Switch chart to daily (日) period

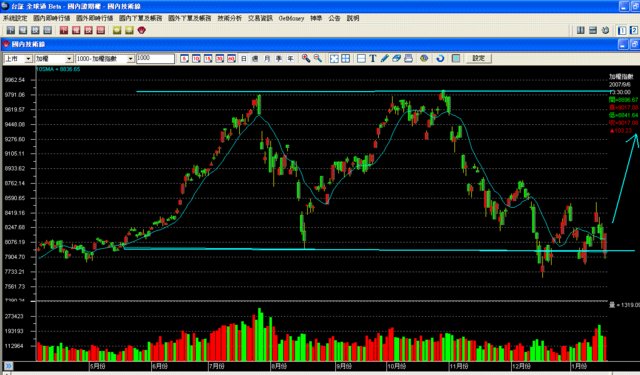tap(244, 58)
